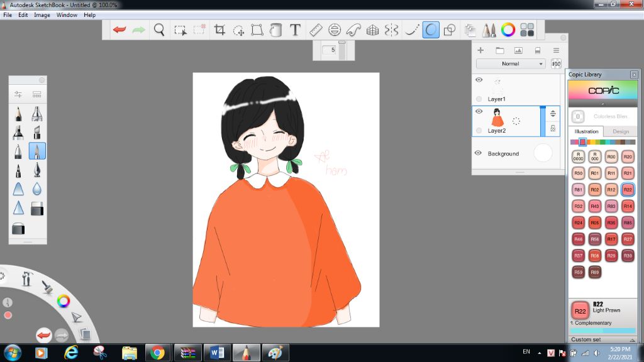The width and height of the screenshot is (644, 362).
Task: Pick Copic color R59
Action: (x=579, y=271)
